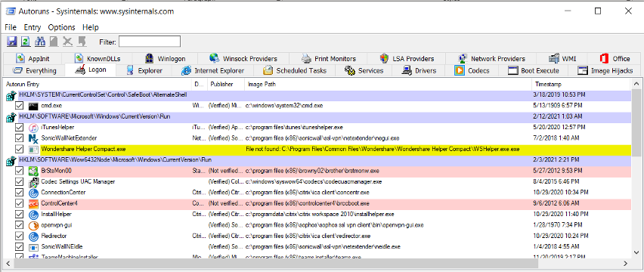Toggle Codec Settings UAC Manager checkbox
Viewport: 644px width, 272px height.
[x=19, y=182]
